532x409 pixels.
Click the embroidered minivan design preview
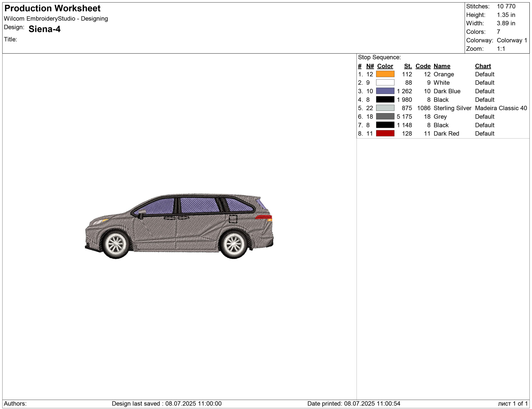coord(179,226)
